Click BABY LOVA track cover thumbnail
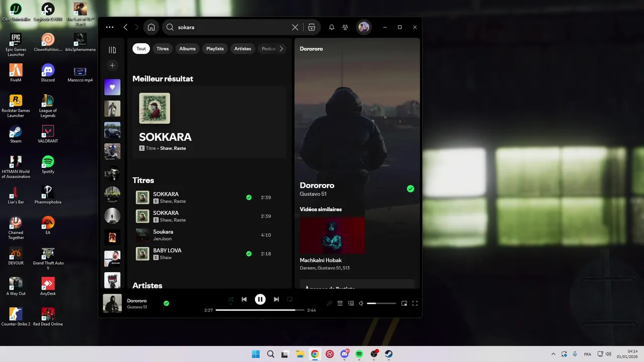 (x=142, y=254)
